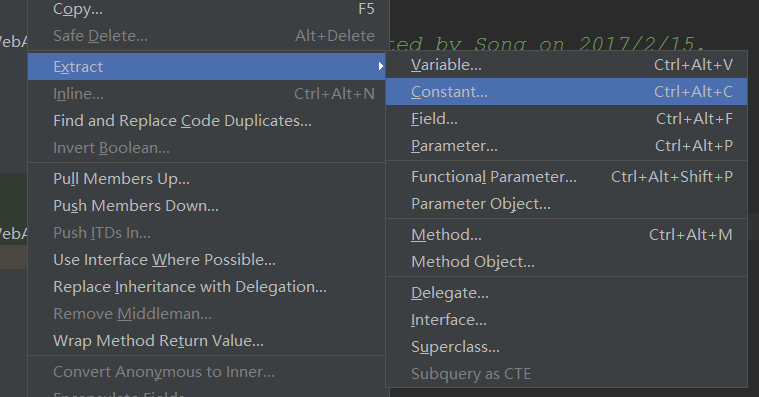Choose Extract Method... option

click(566, 235)
